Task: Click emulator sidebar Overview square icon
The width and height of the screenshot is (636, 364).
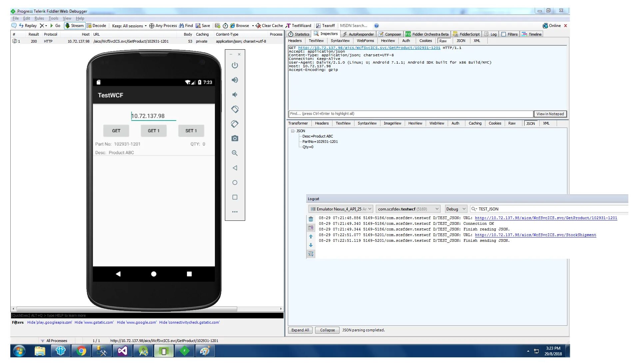Action: 235,197
